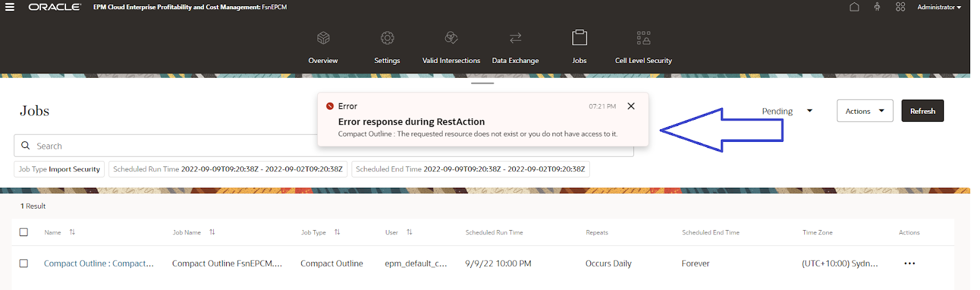Open the Settings gear icon
Viewport: 980px width, 290px height.
(387, 38)
